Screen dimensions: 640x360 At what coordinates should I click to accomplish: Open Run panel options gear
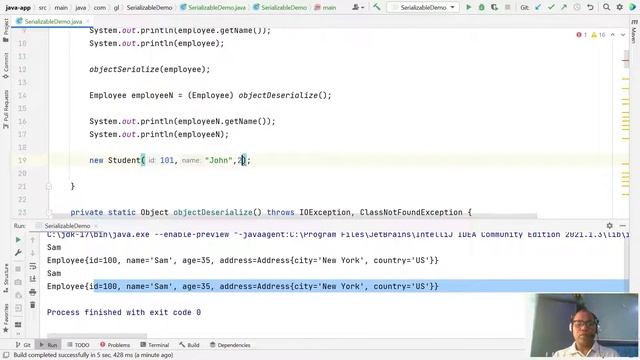coord(609,225)
